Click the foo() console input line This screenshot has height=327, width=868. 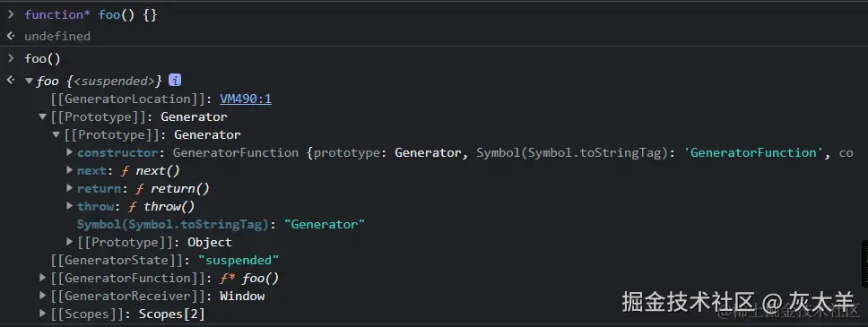[x=43, y=58]
